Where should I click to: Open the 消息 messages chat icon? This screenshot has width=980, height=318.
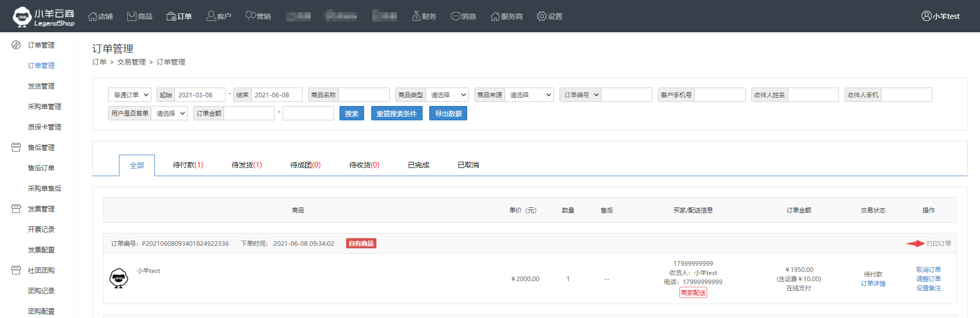455,16
